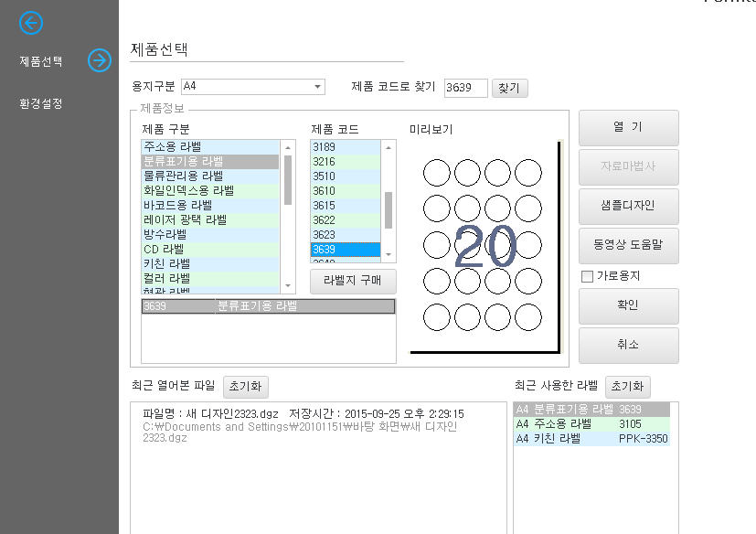Image resolution: width=756 pixels, height=534 pixels.
Task: Toggle the 가로용지 checkbox
Action: pos(587,276)
